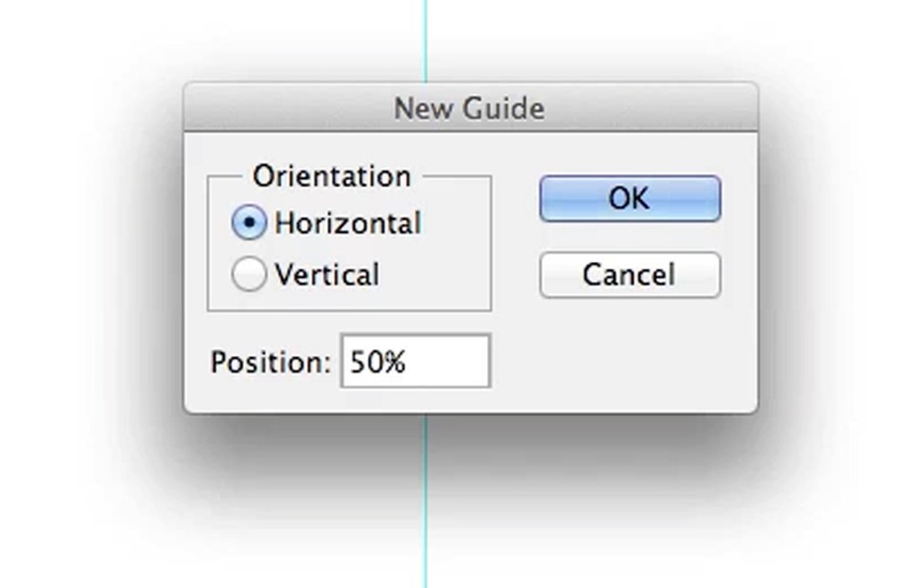The width and height of the screenshot is (899, 588).
Task: Click the "Orientation" group heading
Action: [x=332, y=176]
